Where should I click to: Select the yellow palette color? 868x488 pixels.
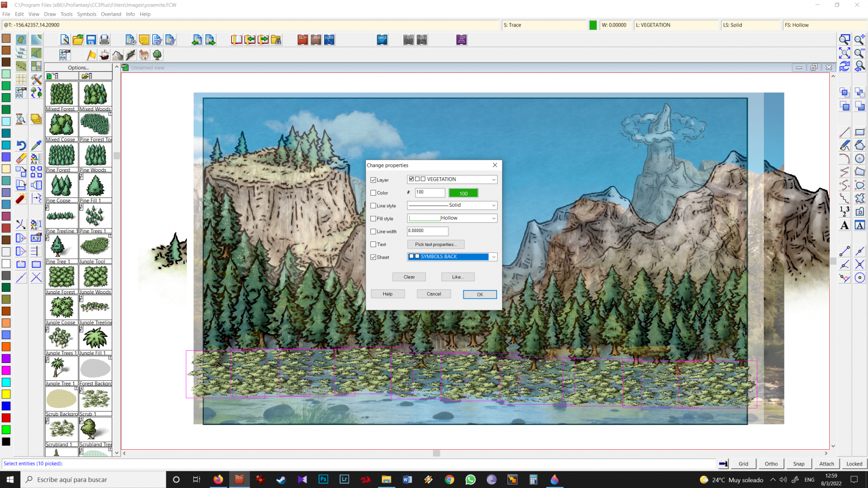coord(6,394)
